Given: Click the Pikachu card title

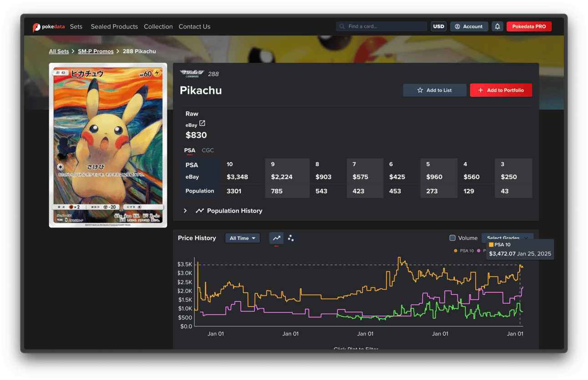Looking at the screenshot, I should [201, 90].
